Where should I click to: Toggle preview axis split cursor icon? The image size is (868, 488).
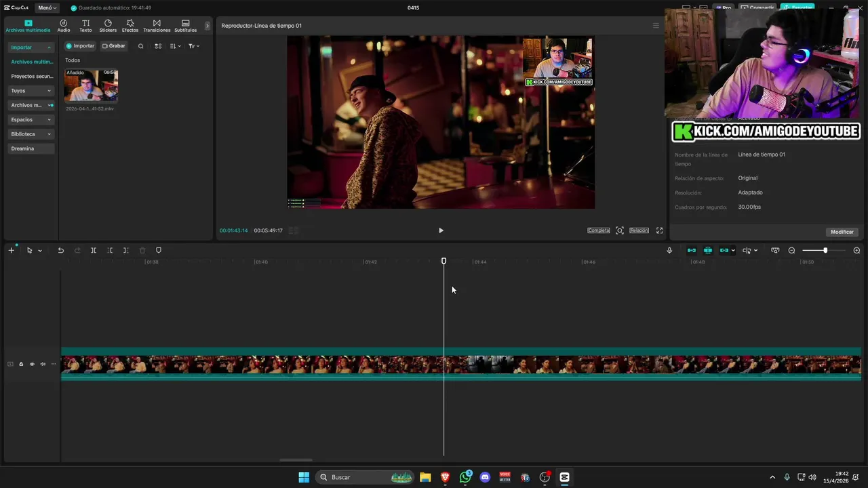pyautogui.click(x=747, y=250)
